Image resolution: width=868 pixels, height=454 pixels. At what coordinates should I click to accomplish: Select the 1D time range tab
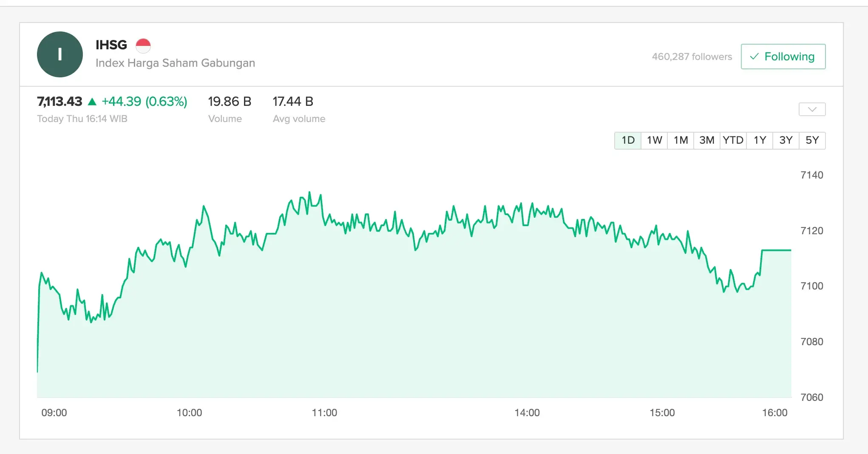pos(628,140)
